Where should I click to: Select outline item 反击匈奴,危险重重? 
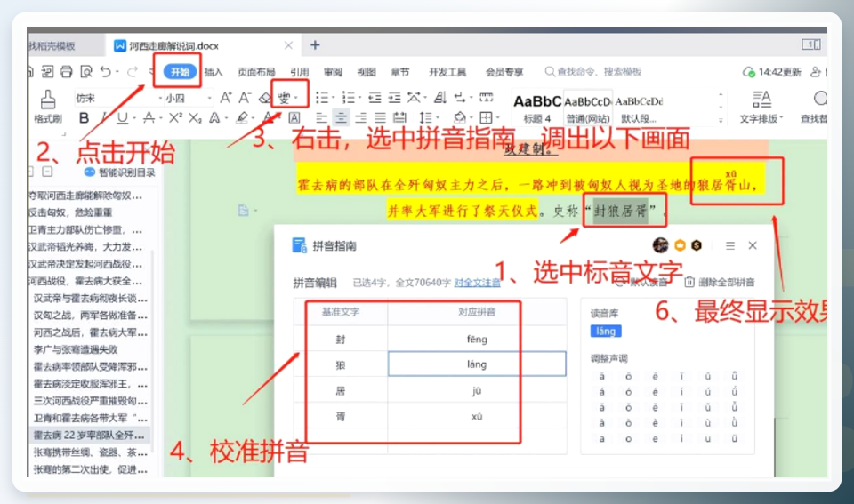[x=70, y=212]
